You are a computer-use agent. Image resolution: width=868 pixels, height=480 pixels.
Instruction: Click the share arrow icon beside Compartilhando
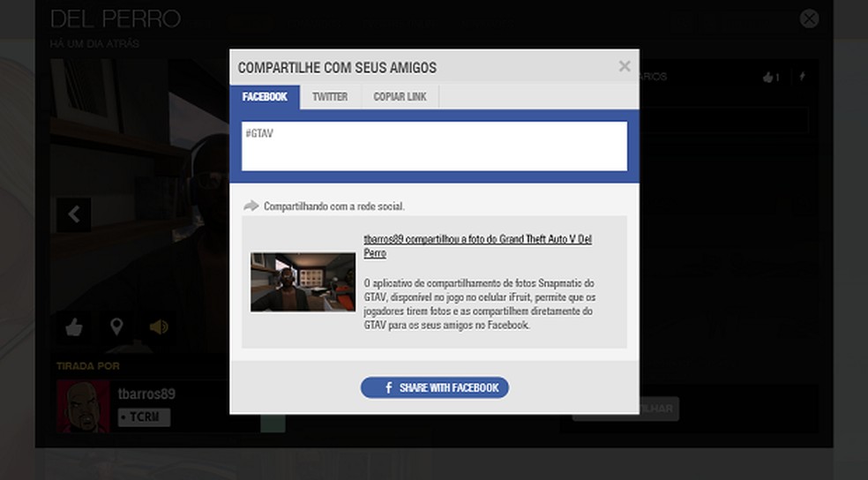(251, 206)
